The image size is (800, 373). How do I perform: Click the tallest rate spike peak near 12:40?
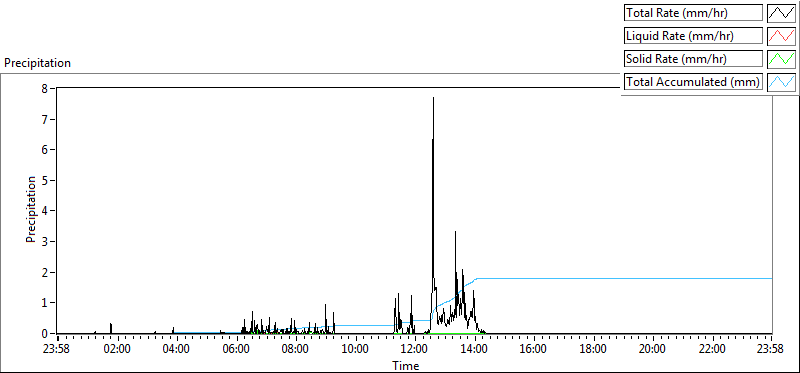click(433, 98)
